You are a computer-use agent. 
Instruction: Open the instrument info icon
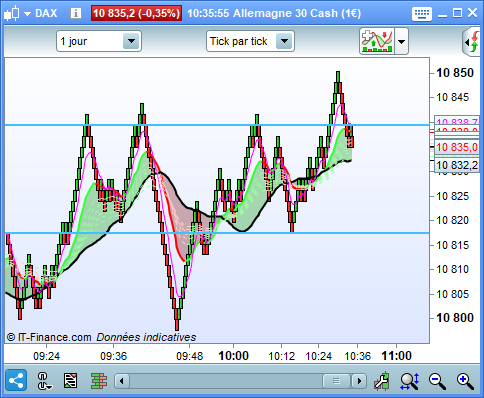(x=76, y=13)
